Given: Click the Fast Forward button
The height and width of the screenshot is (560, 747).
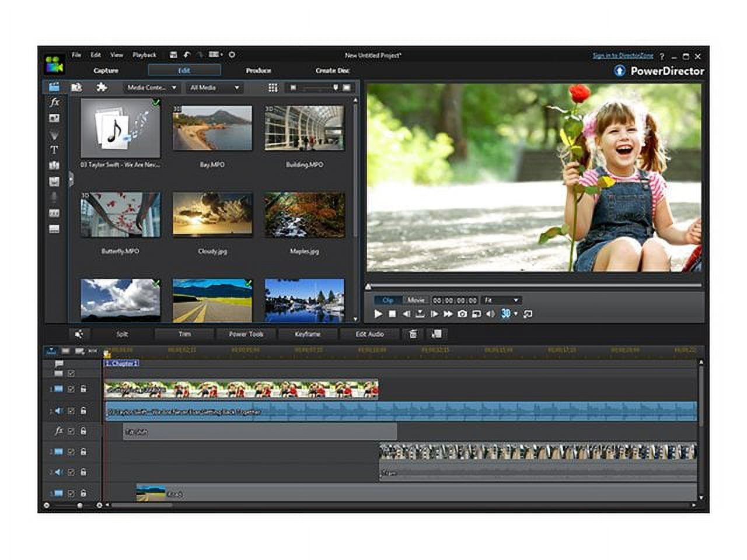Looking at the screenshot, I should (x=448, y=314).
